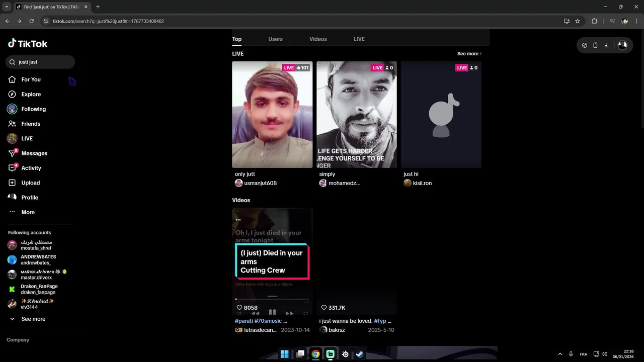The height and width of the screenshot is (362, 644).
Task: Open Steam from the taskbar
Action: 360,354
